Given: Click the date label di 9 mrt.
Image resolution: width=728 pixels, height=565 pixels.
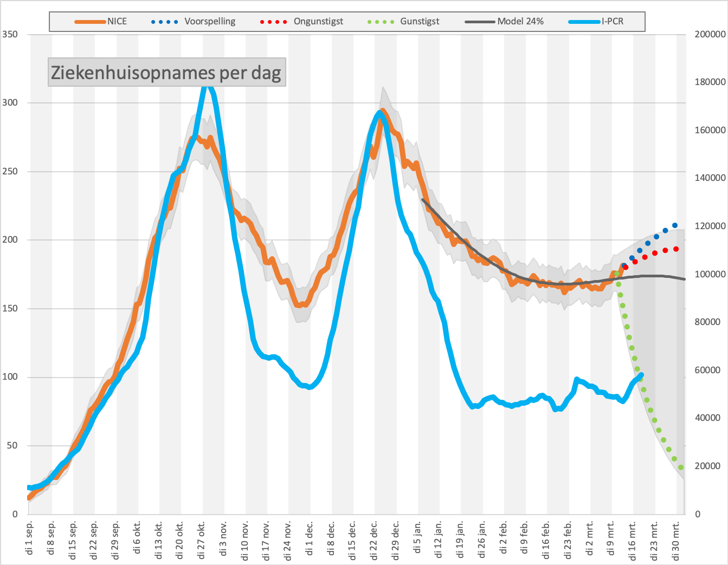Looking at the screenshot, I should [x=611, y=538].
